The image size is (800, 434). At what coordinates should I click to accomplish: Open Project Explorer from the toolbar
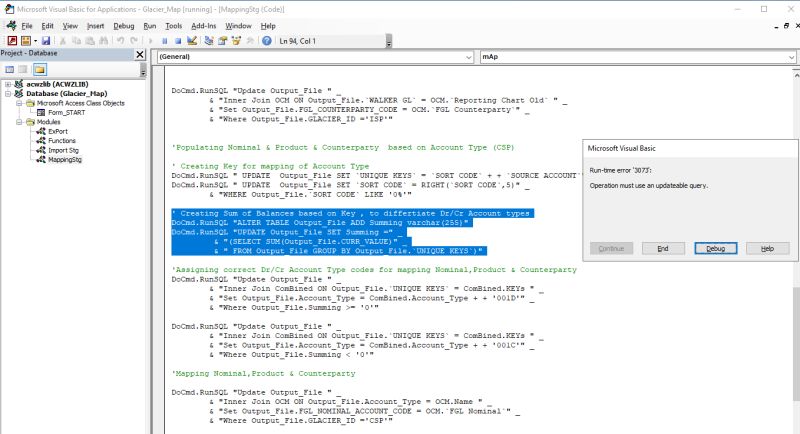(x=209, y=41)
